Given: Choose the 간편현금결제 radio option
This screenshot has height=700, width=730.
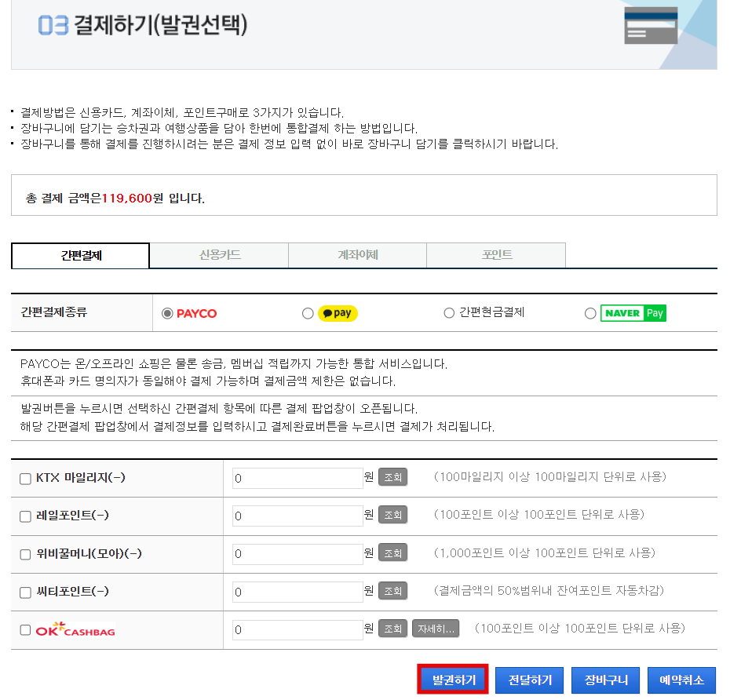Looking at the screenshot, I should tap(449, 312).
